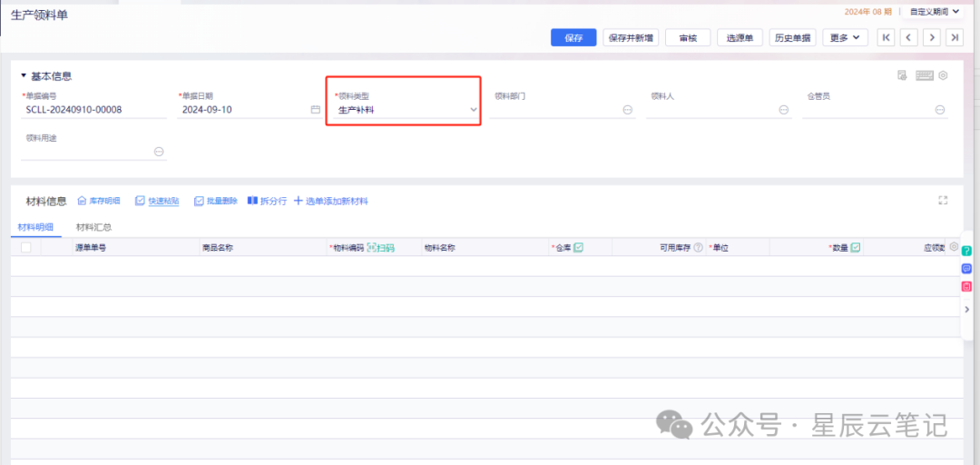Open 领料人 ellipsis lookup icon
The image size is (980, 465).
[783, 110]
